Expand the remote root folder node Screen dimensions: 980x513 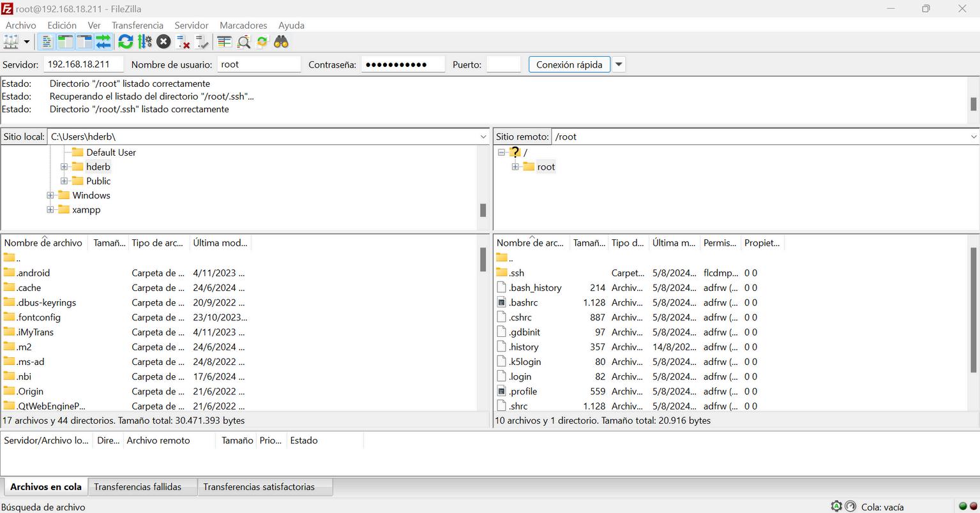pos(515,167)
